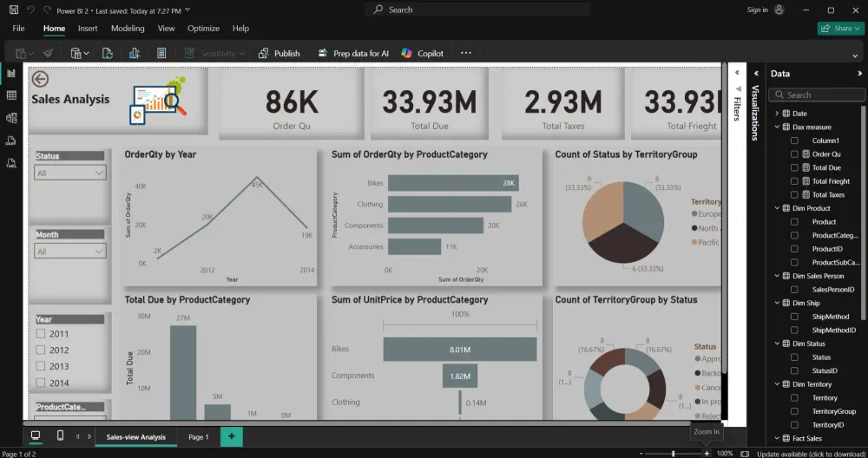Check the 2011 year checkbox
The width and height of the screenshot is (868, 458).
tap(41, 334)
